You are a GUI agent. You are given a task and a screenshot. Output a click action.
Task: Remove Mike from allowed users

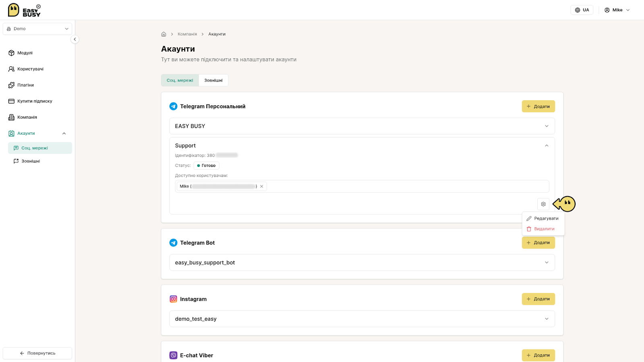pyautogui.click(x=262, y=186)
